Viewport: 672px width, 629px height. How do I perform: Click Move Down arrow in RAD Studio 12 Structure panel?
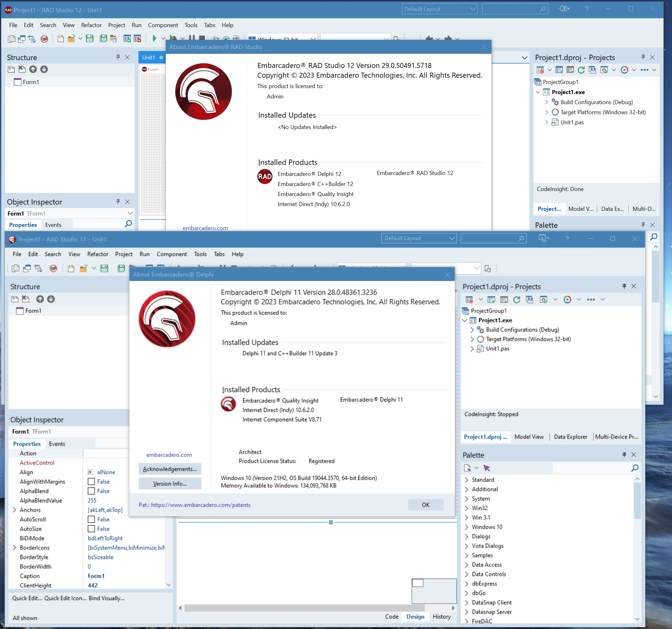pyautogui.click(x=44, y=69)
